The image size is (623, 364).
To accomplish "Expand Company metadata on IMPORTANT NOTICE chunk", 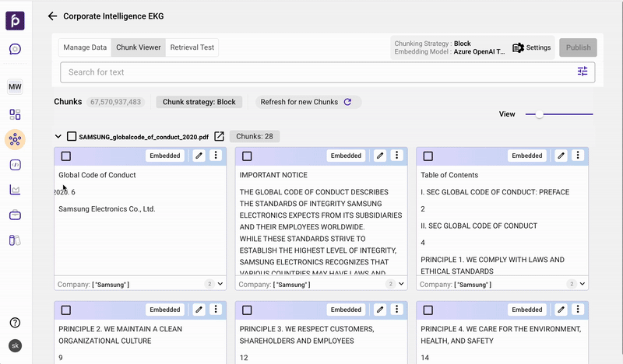I will [401, 285].
